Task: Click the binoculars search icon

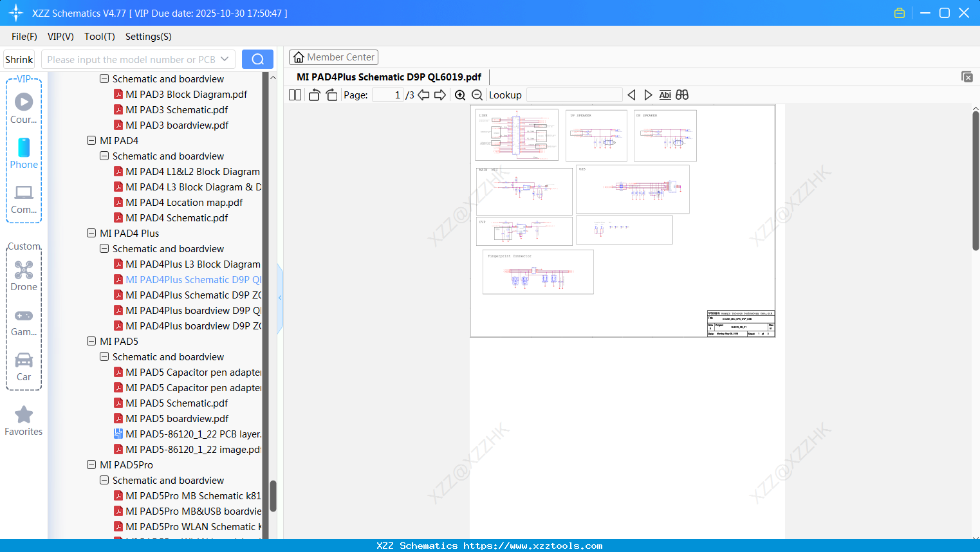Action: 682,95
